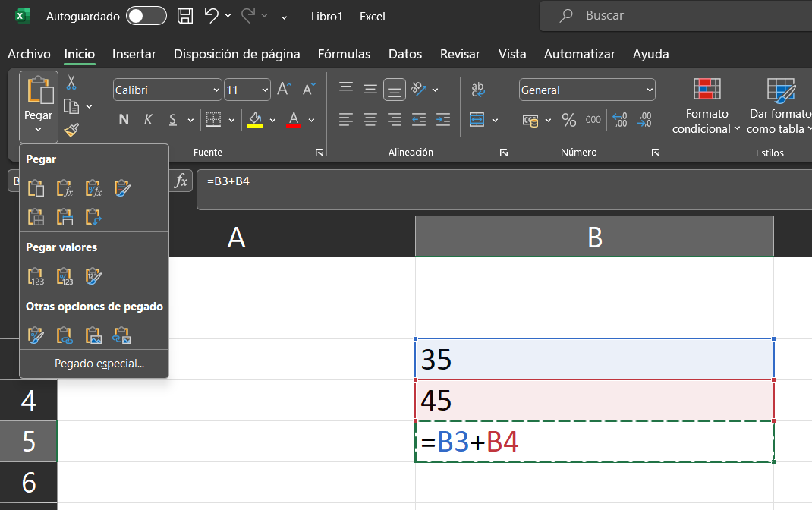Click the Save icon in title bar
This screenshot has width=812, height=510.
coord(185,16)
